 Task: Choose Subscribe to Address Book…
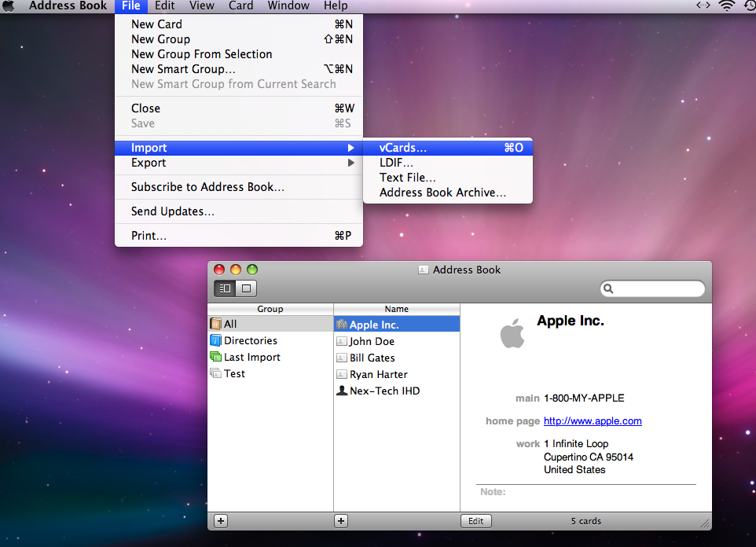pos(239,187)
